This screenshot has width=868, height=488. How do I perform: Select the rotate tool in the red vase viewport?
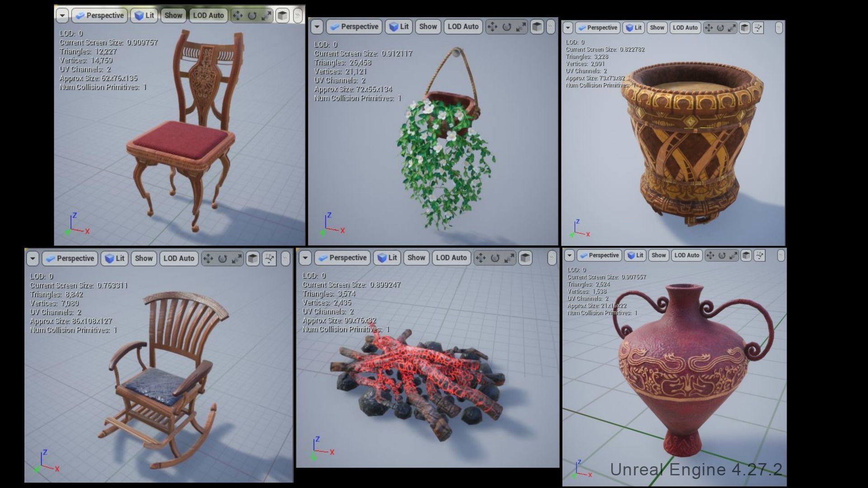pyautogui.click(x=722, y=256)
